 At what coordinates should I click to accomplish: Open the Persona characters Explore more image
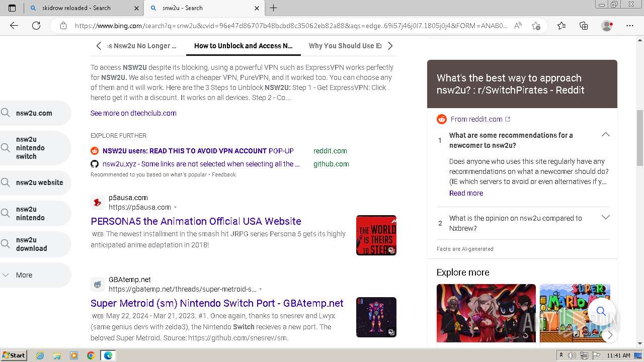point(486,313)
